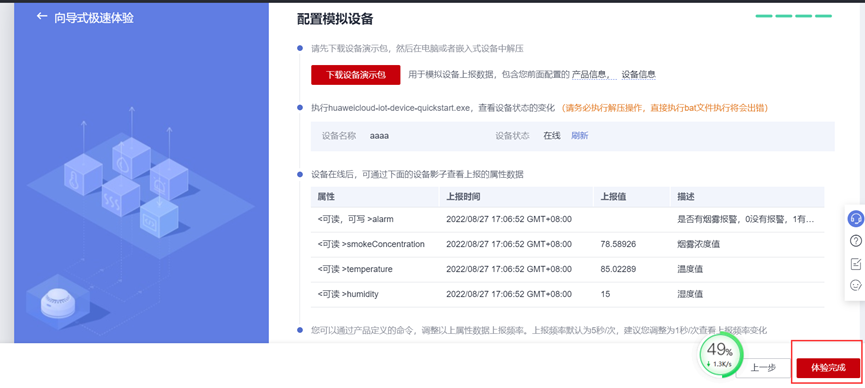Viewport: 865px width, 388px height.
Task: Click the step progress bar segments
Action: pos(793,16)
